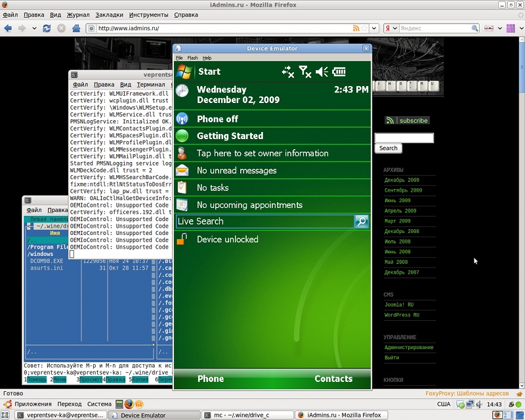Tap the envelope No unread messages entry
The height and width of the screenshot is (420, 525).
tap(272, 171)
